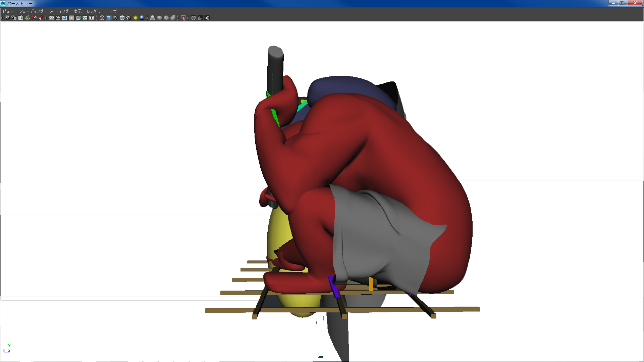Click the Select Camera icon
Viewport: 644px width, 362px height.
[x=7, y=18]
